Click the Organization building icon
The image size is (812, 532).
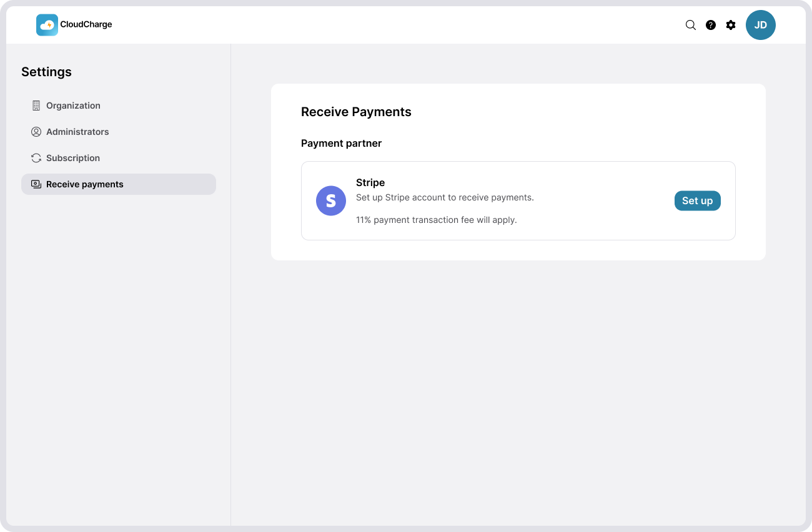[x=36, y=106]
